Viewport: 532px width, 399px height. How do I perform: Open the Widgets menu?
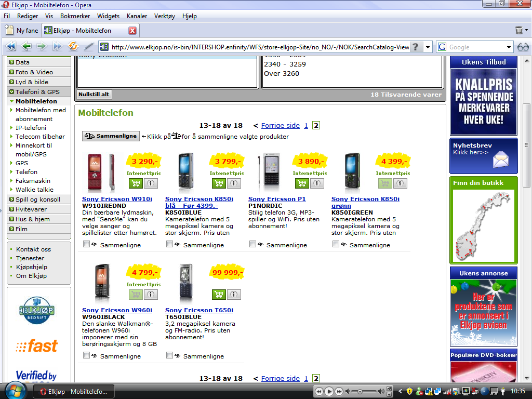click(108, 16)
